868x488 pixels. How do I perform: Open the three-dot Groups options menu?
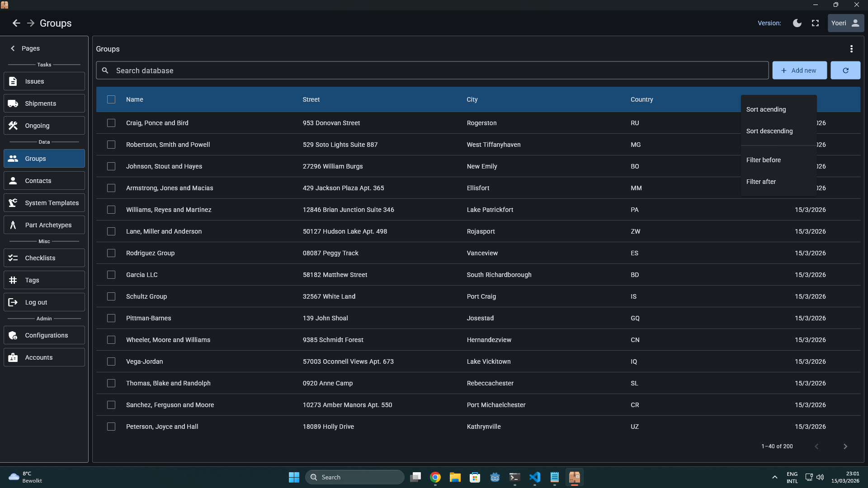[851, 49]
